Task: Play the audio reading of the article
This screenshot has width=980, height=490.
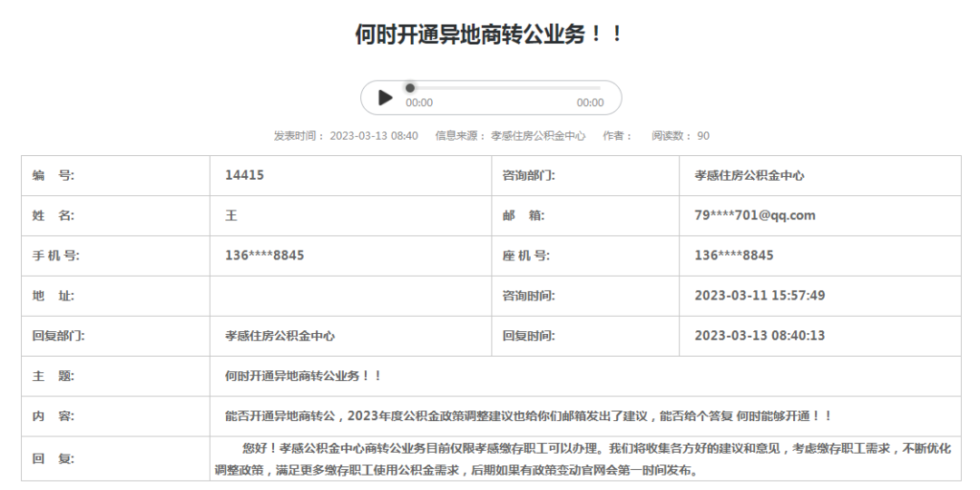Action: coord(386,97)
